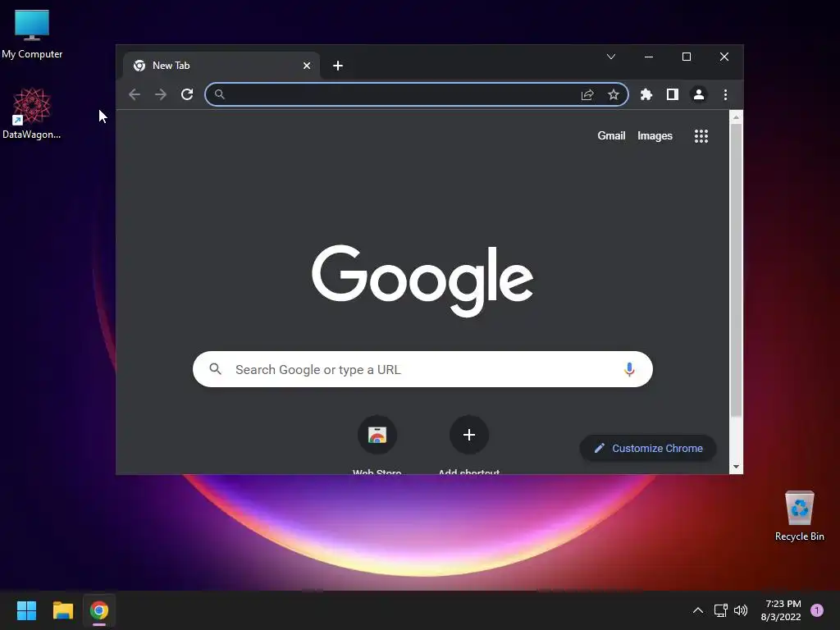The width and height of the screenshot is (840, 630).
Task: Open the Google apps grid
Action: click(x=701, y=136)
